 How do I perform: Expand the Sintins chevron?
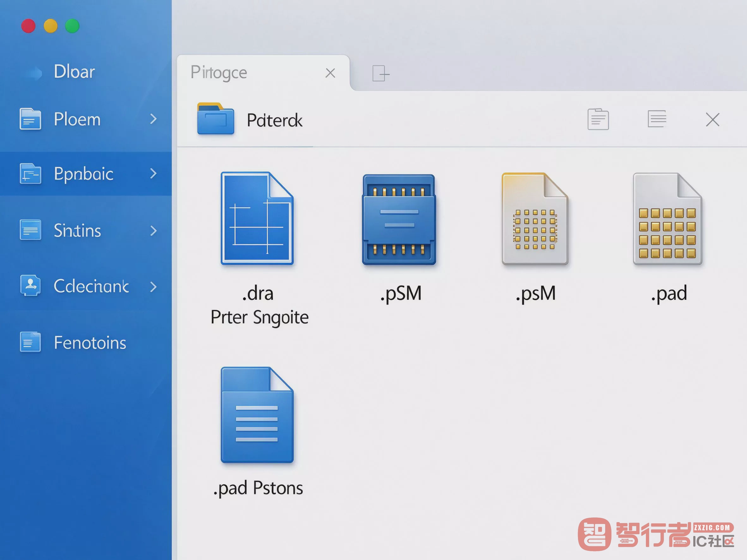point(153,231)
